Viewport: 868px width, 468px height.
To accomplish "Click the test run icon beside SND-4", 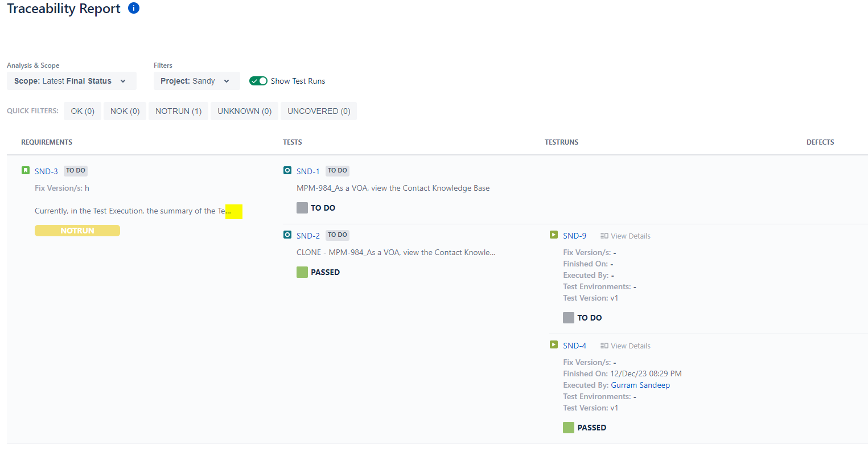I will click(x=554, y=344).
